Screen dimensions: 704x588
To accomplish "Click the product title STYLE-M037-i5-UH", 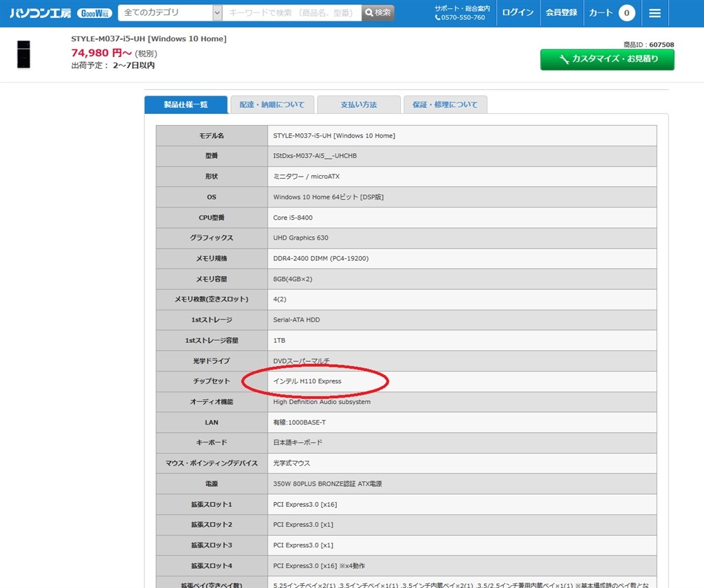I will click(x=148, y=38).
